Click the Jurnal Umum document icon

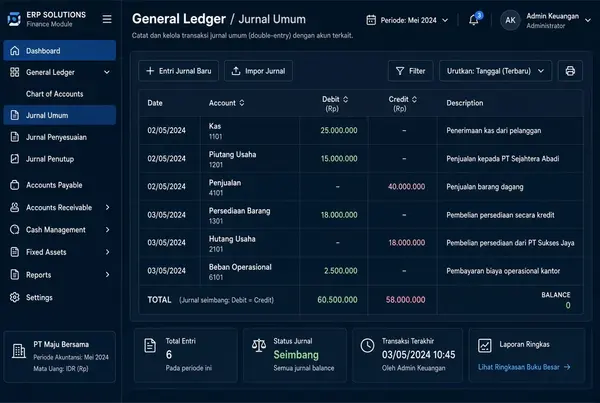point(15,115)
